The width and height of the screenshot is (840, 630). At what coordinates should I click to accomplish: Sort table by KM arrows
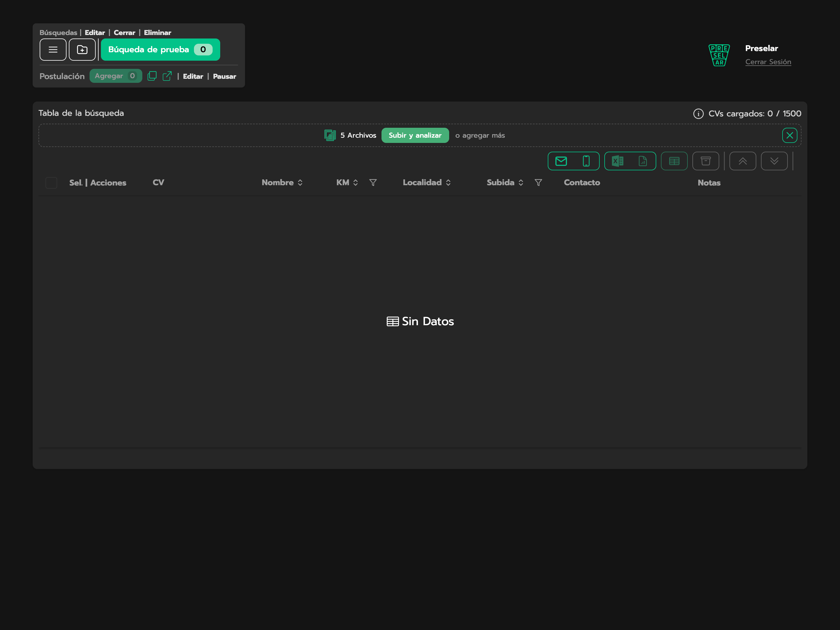(x=356, y=183)
